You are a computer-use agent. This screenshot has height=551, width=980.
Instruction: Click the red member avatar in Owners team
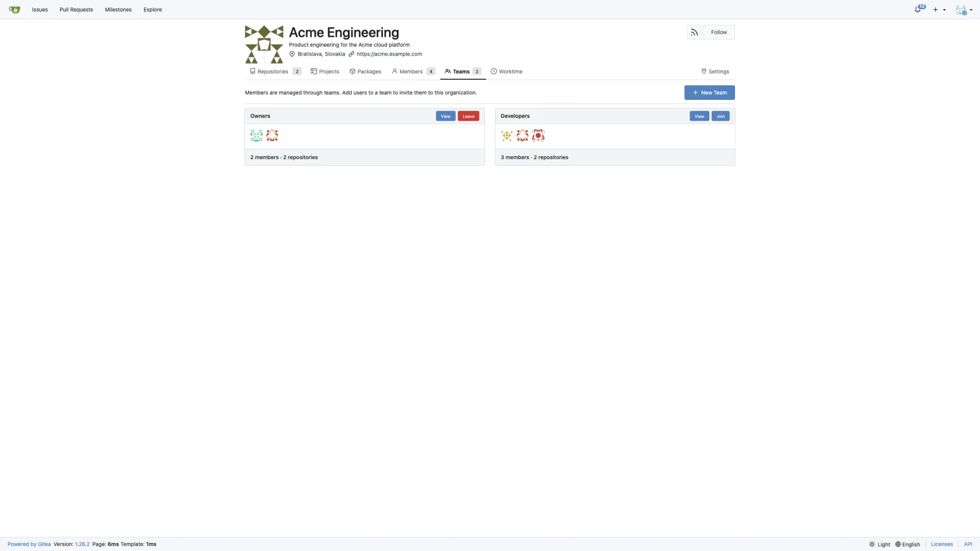point(272,135)
